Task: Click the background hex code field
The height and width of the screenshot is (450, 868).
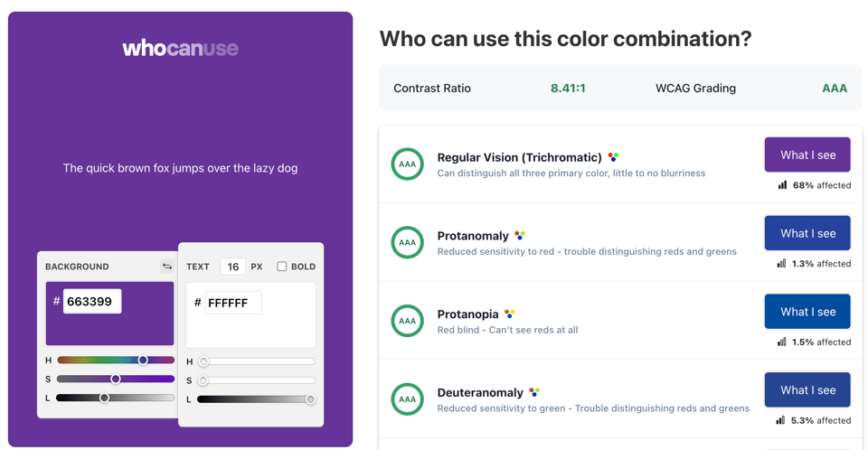Action: (x=92, y=302)
